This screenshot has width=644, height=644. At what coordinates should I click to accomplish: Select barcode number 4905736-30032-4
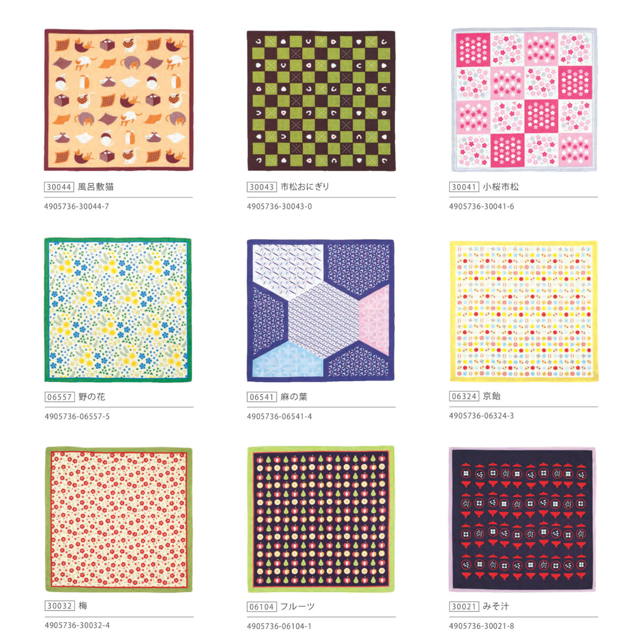pyautogui.click(x=77, y=625)
